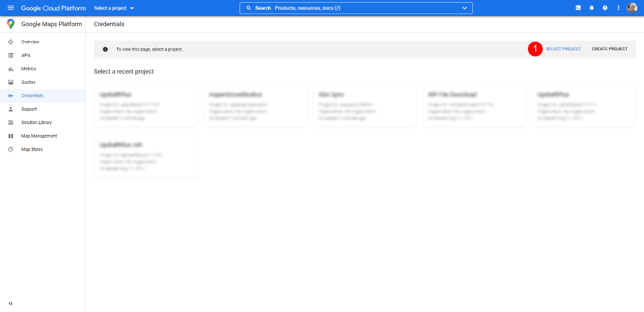The width and height of the screenshot is (644, 312).
Task: Click the search products input field
Action: click(x=356, y=8)
